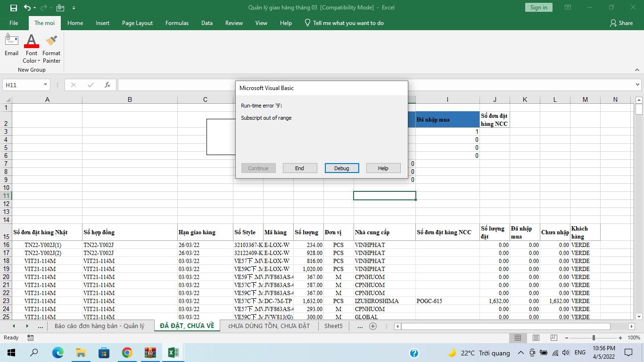This screenshot has height=362, width=644.
Task: Open the Formulas ribbon tab
Action: [177, 23]
